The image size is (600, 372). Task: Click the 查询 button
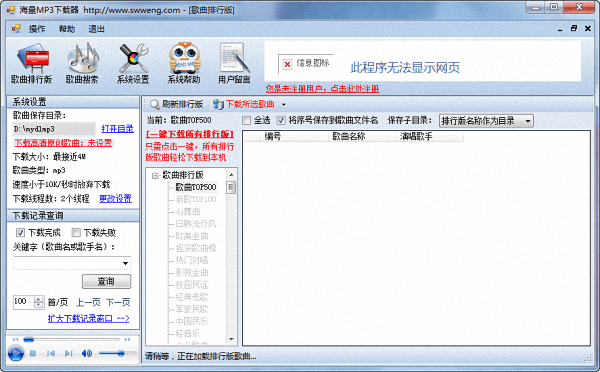click(x=106, y=282)
